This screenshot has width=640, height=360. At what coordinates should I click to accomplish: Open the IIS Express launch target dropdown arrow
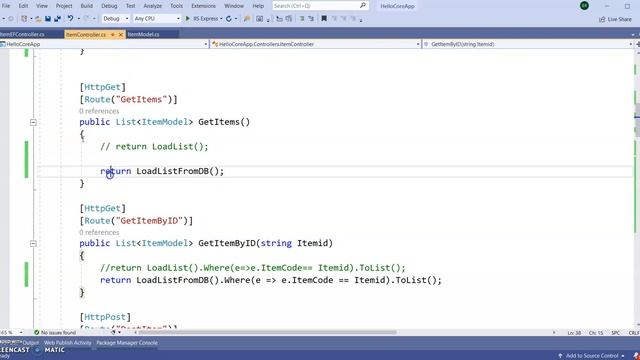point(221,19)
